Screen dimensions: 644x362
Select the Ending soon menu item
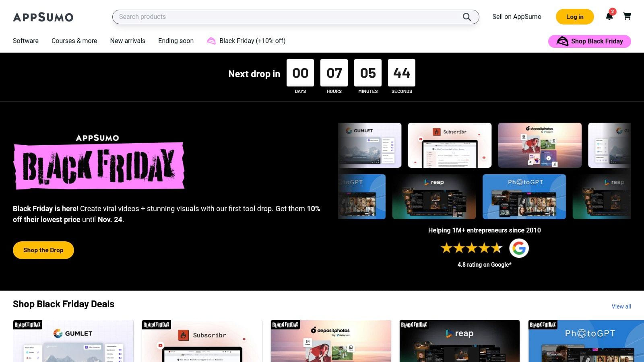point(176,41)
